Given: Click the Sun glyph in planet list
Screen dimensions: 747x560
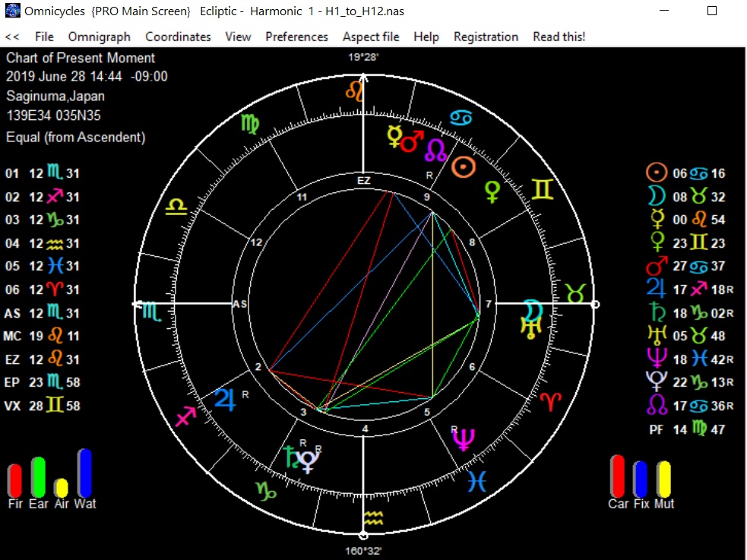Looking at the screenshot, I should (x=656, y=173).
